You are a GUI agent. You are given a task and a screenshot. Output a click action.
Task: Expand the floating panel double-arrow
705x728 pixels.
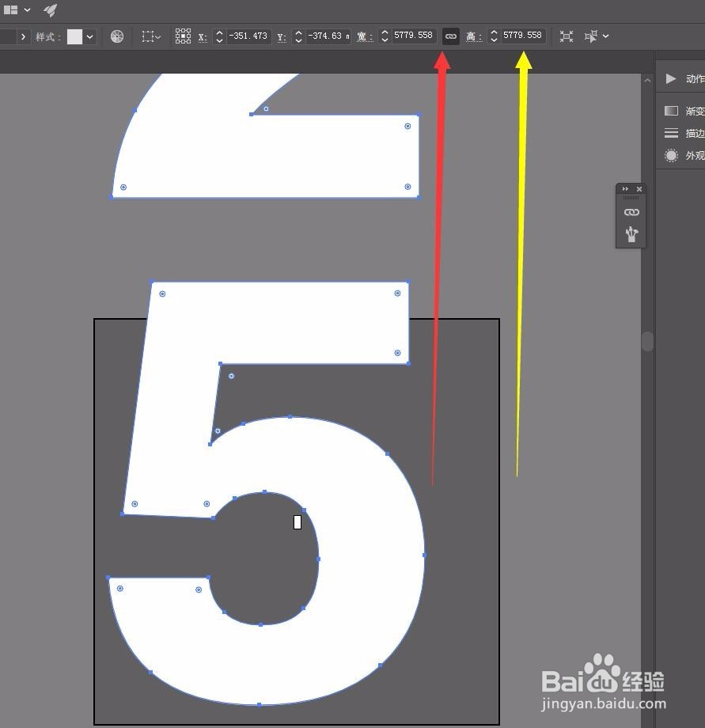625,189
